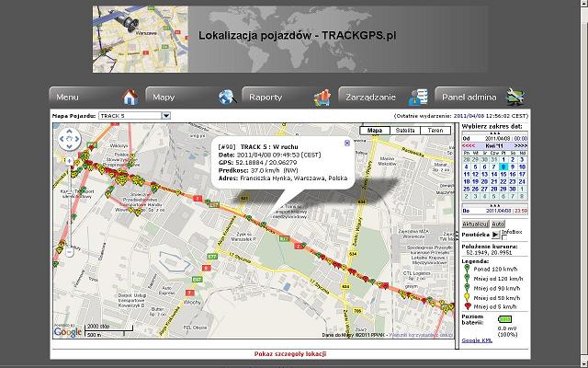Go to next month with >>>> arrows
The image size is (588, 368).
click(521, 145)
